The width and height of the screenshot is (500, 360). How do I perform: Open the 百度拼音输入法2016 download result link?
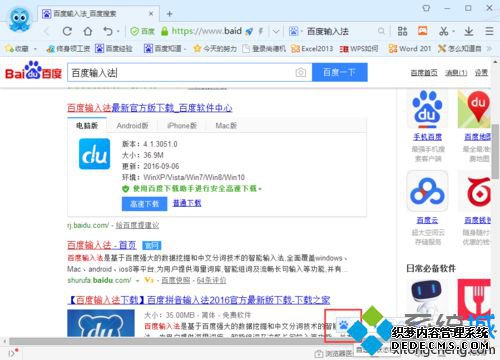tap(199, 300)
